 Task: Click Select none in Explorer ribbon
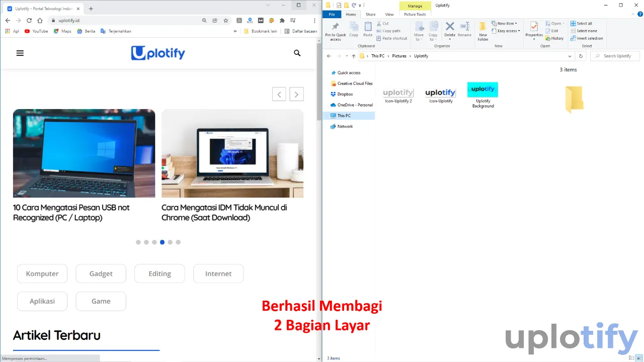(x=584, y=31)
